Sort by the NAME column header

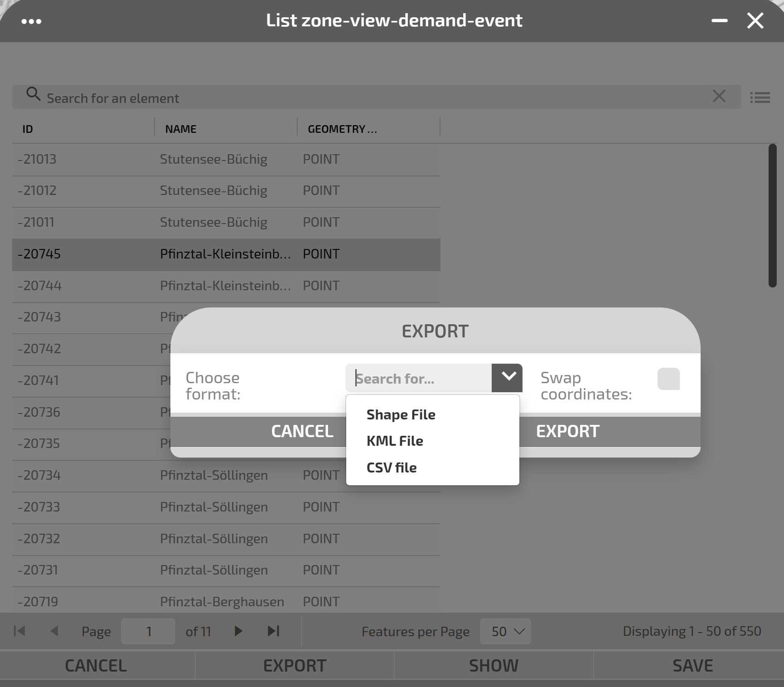tap(181, 129)
